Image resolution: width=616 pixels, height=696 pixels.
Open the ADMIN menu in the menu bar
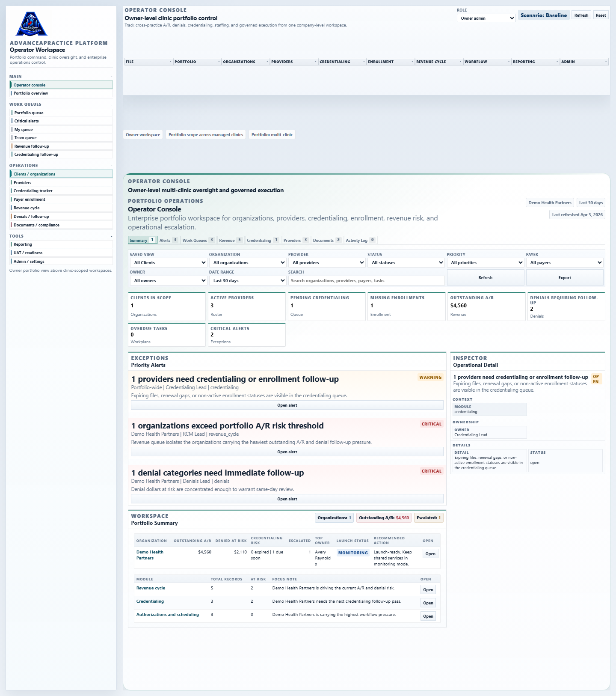(x=584, y=62)
